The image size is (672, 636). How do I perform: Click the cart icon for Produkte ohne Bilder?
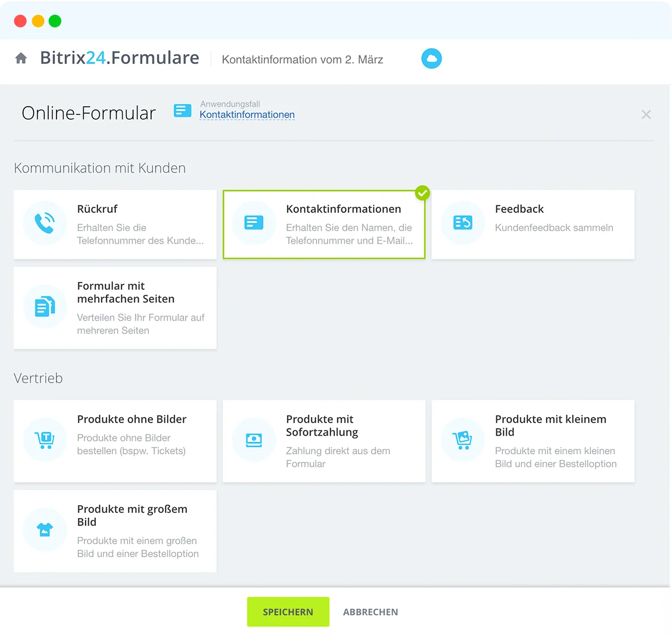coord(45,440)
